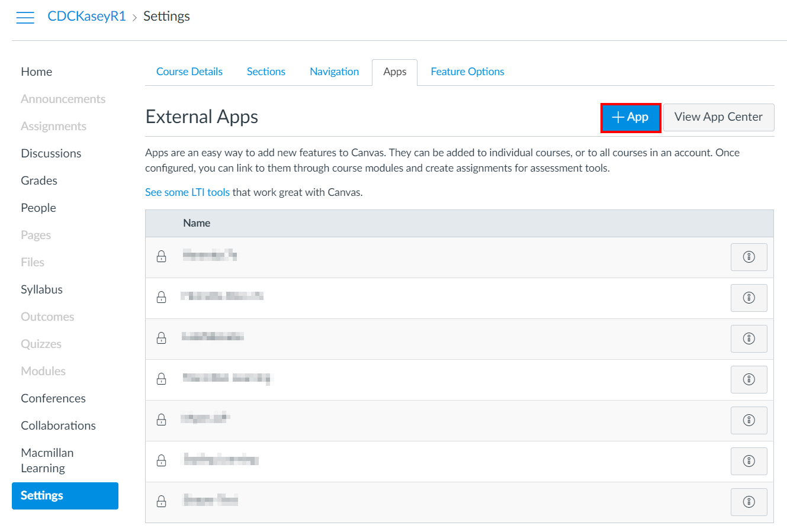Open the settings icon on the second app row

749,298
